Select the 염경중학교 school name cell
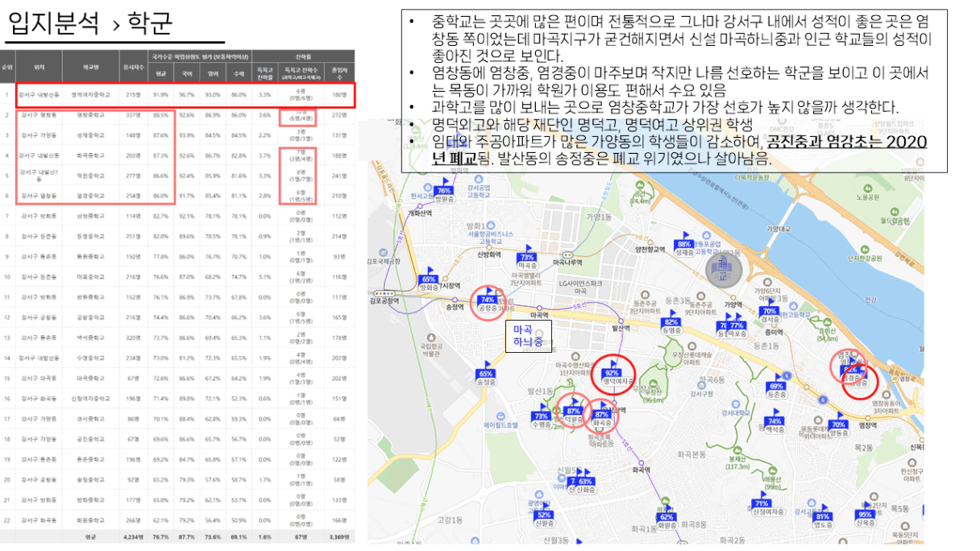 [x=90, y=196]
